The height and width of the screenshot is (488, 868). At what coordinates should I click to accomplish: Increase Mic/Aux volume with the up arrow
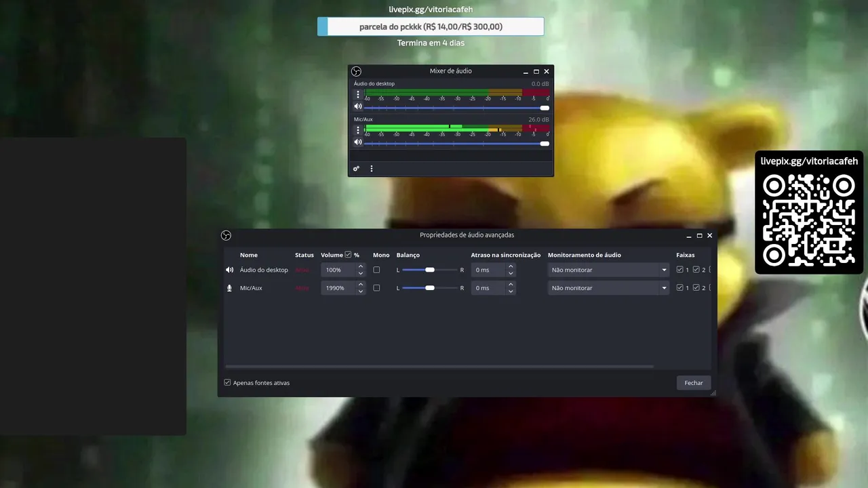coord(361,285)
